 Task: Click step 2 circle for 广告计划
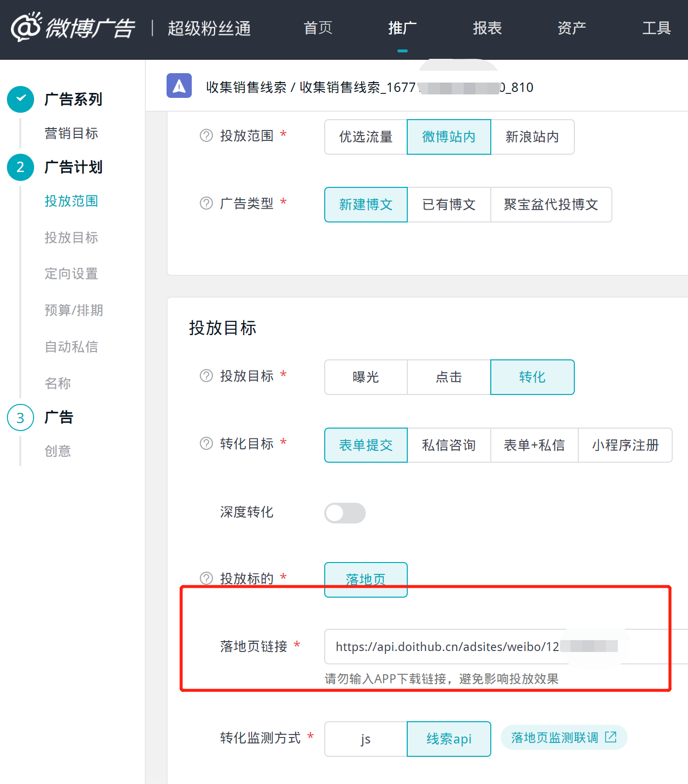pyautogui.click(x=20, y=167)
